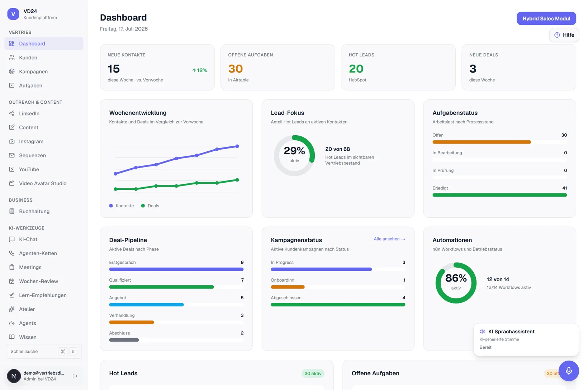The image size is (588, 390).
Task: Click the Abgeschlossen campaign bar
Action: (338, 305)
